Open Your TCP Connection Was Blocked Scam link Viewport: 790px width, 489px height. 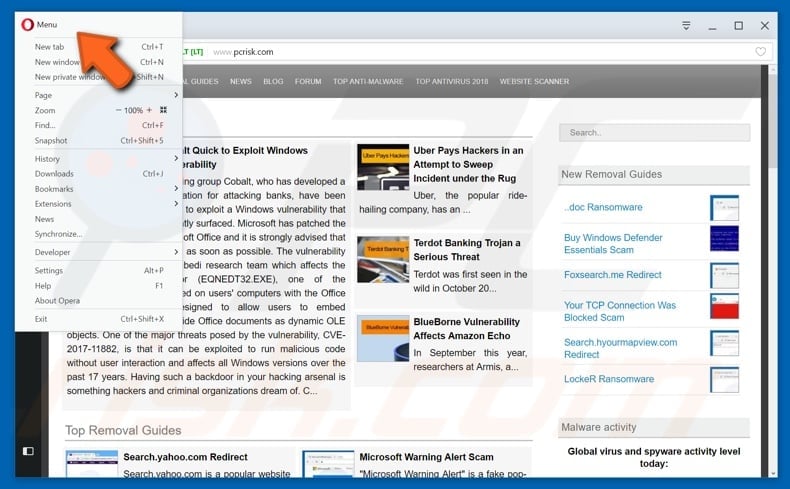click(620, 311)
